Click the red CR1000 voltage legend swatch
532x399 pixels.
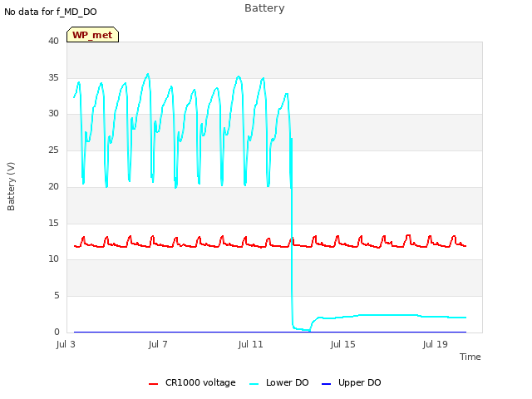[x=153, y=384]
